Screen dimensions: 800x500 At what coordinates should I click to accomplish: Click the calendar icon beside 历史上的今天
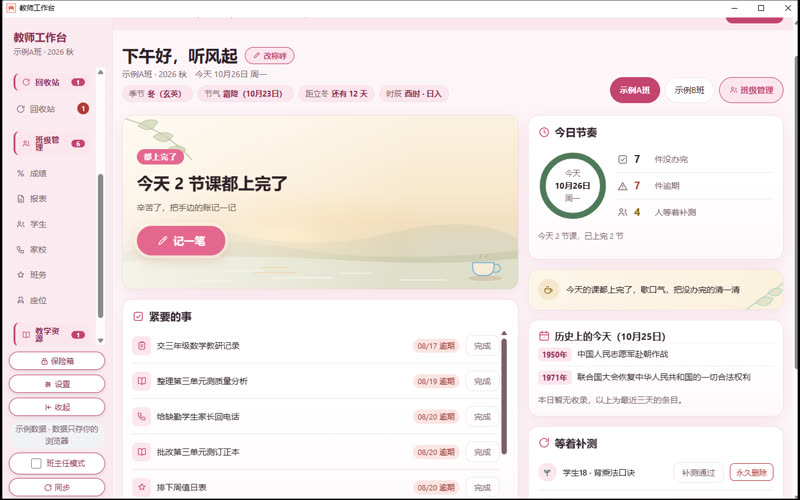(544, 336)
